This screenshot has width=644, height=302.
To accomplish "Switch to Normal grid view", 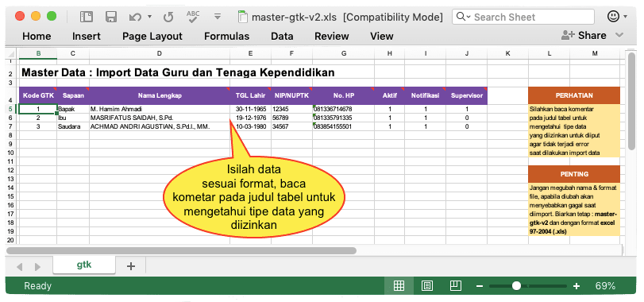I will (x=399, y=286).
